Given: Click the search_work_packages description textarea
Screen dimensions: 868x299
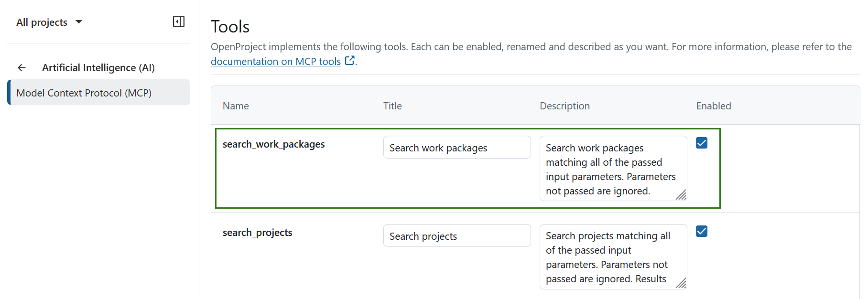Looking at the screenshot, I should [x=613, y=169].
